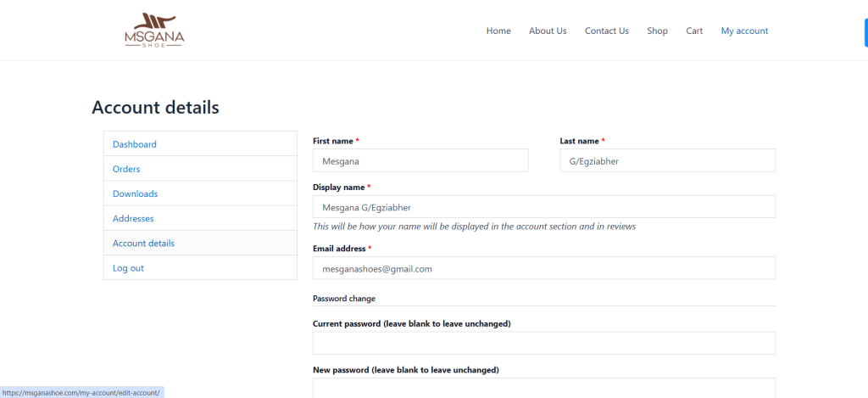Click the Msgana Shoe logo

tap(153, 31)
